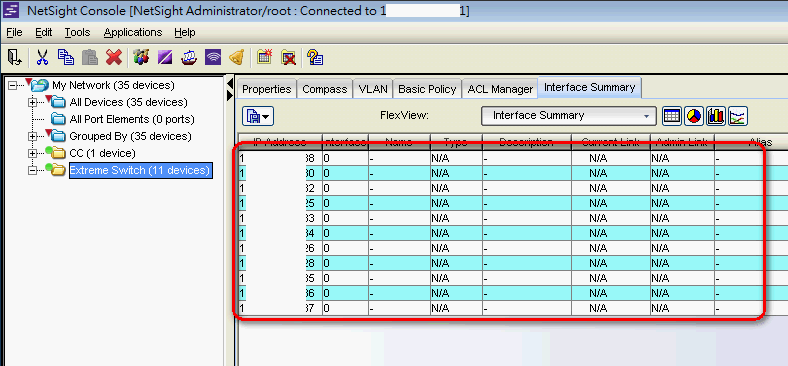Collapse the My Network tree node

pos(13,86)
